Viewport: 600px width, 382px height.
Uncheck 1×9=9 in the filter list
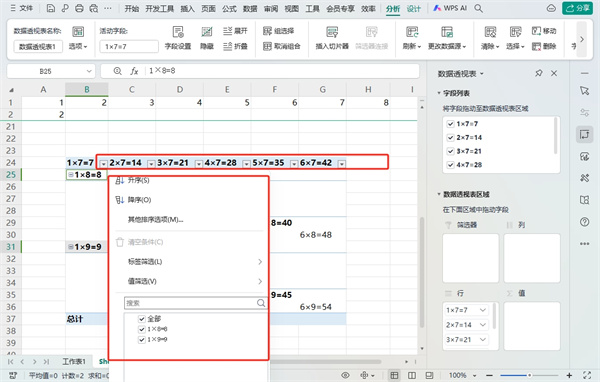(x=142, y=340)
